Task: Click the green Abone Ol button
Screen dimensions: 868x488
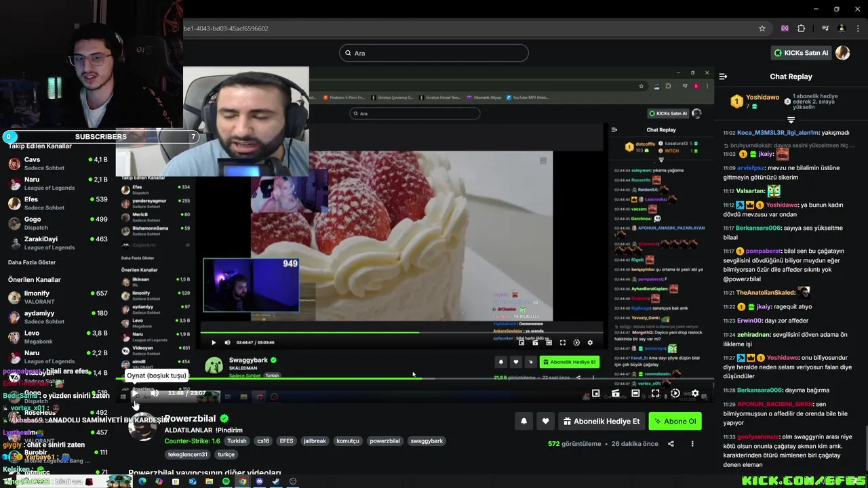Action: tap(675, 421)
